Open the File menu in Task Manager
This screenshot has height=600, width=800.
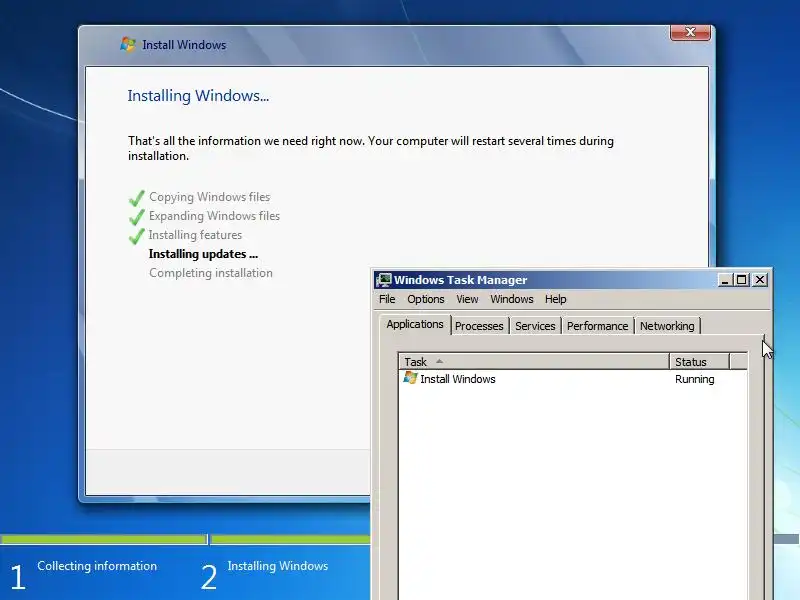pyautogui.click(x=387, y=299)
